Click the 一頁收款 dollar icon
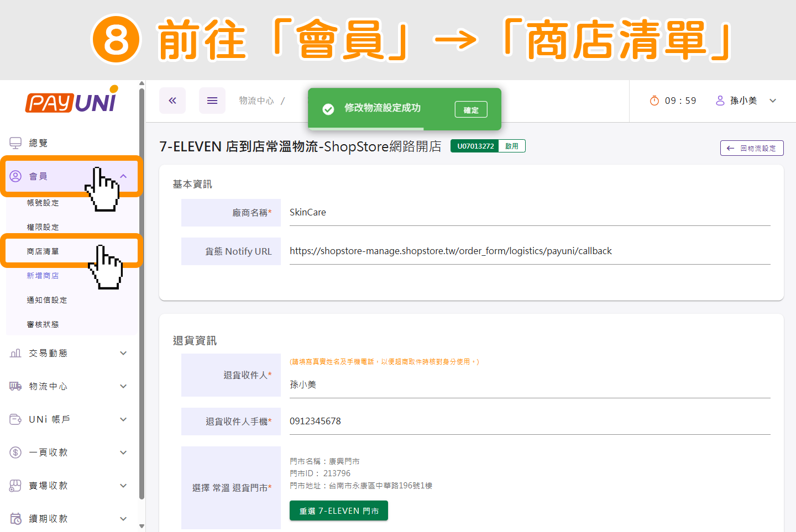This screenshot has width=796, height=532. click(15, 452)
